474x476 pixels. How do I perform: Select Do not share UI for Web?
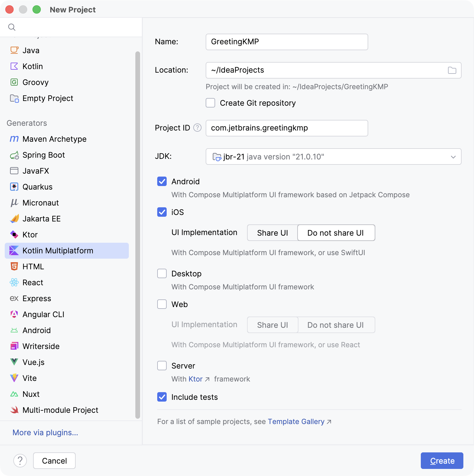[336, 325]
